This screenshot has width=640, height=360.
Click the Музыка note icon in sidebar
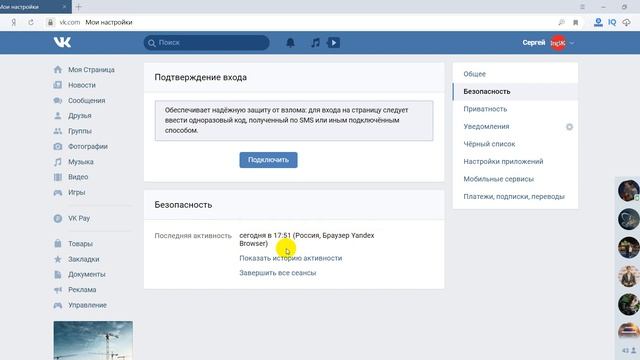point(58,162)
